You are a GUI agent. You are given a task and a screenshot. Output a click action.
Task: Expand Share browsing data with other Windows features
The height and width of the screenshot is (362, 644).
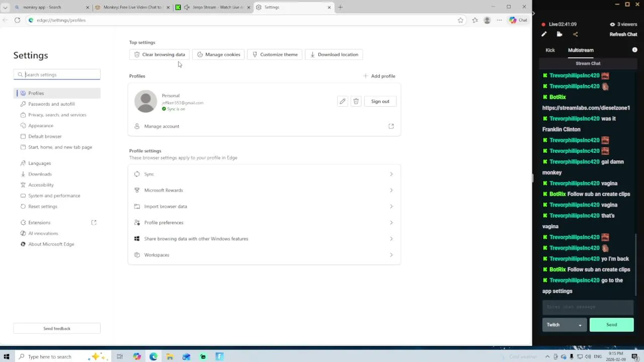[264, 238]
